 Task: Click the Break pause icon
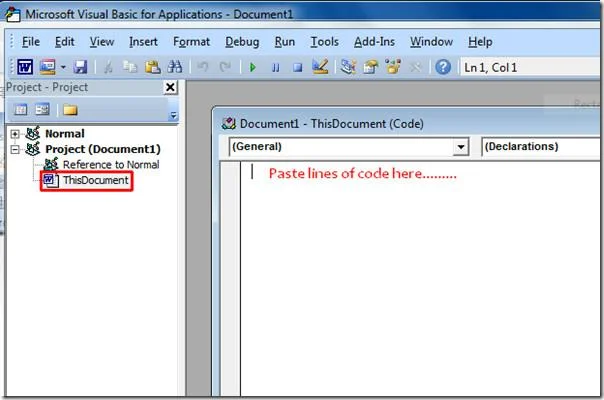(x=275, y=68)
